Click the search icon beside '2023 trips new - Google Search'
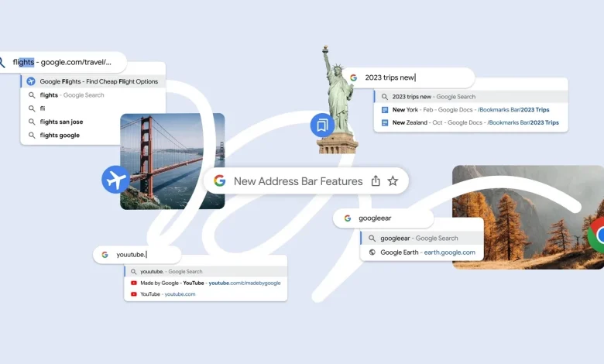 click(x=384, y=97)
